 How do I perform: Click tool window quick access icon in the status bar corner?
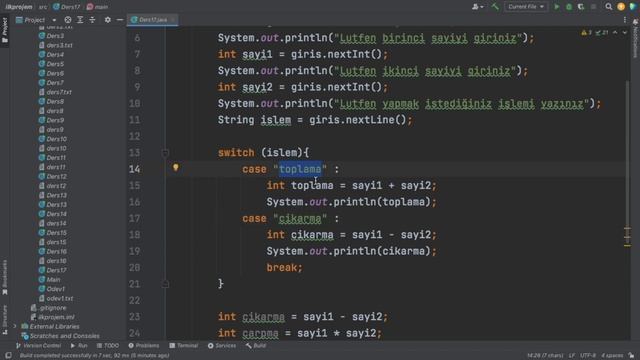pos(8,356)
